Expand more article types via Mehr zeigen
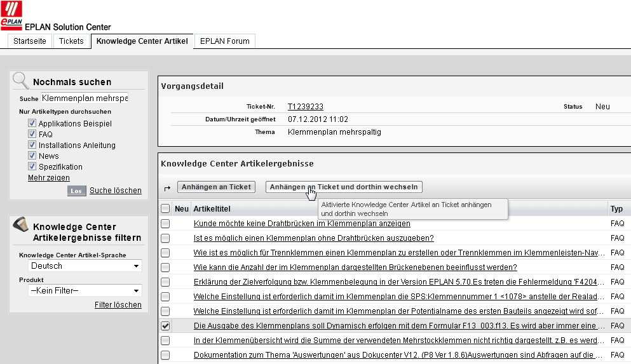 coord(49,178)
